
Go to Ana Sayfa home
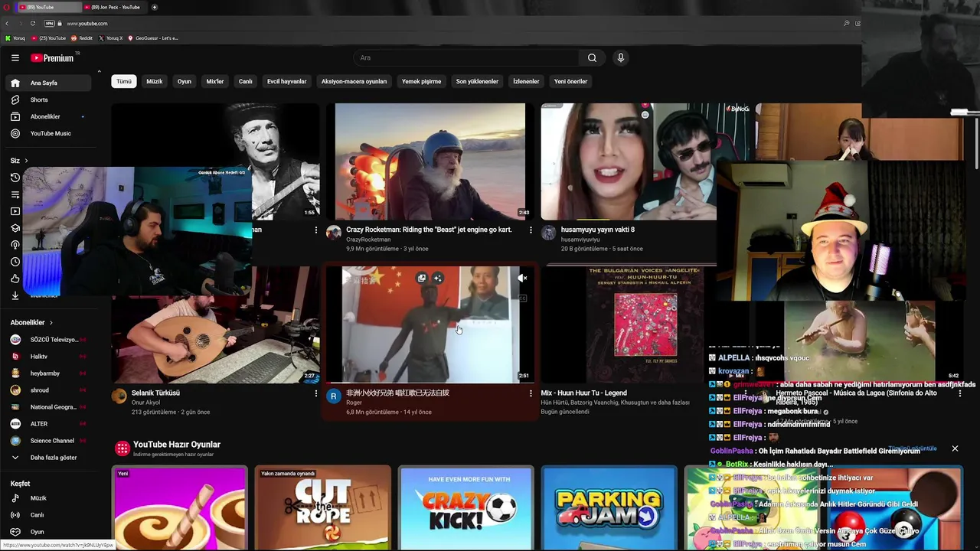click(x=47, y=83)
